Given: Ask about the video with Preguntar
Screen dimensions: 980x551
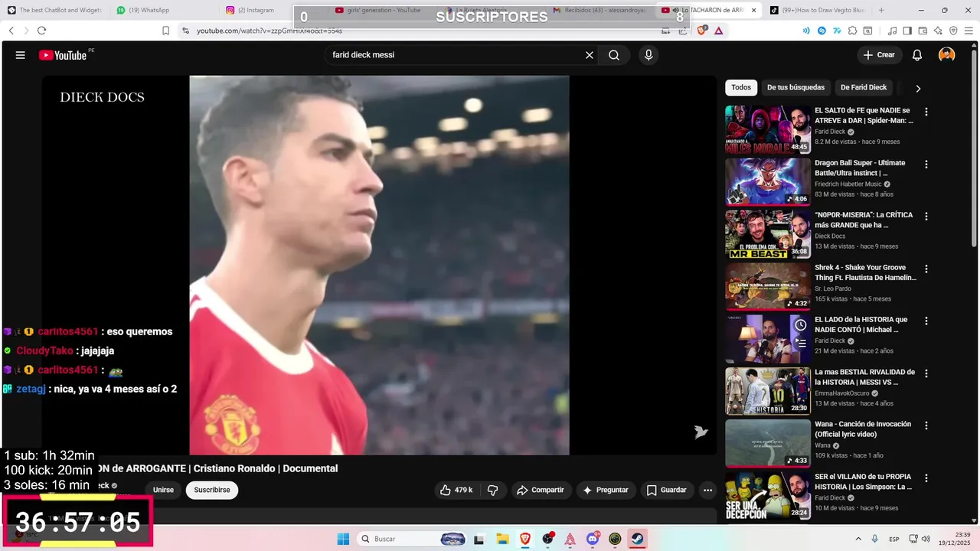Looking at the screenshot, I should click(606, 490).
